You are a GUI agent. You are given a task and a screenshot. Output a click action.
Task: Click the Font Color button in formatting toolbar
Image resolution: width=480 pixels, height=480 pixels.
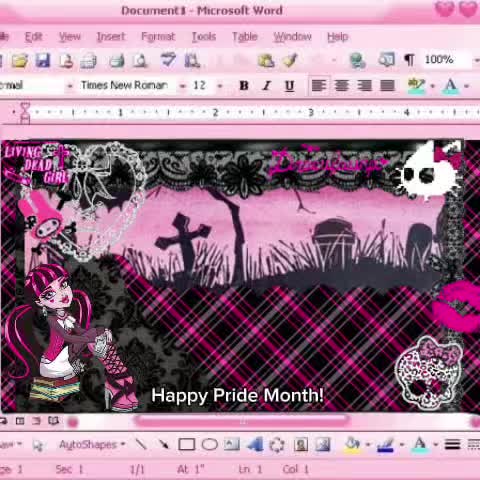[x=450, y=86]
